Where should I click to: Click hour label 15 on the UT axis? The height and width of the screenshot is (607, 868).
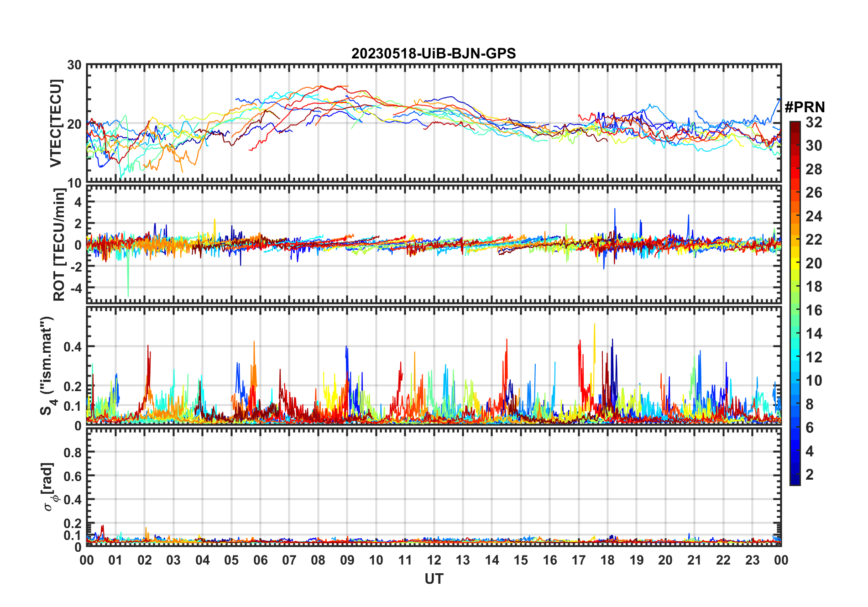(521, 560)
